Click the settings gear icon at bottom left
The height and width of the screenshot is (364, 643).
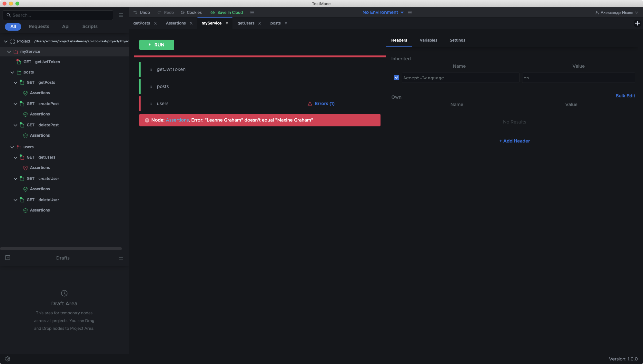(8, 359)
